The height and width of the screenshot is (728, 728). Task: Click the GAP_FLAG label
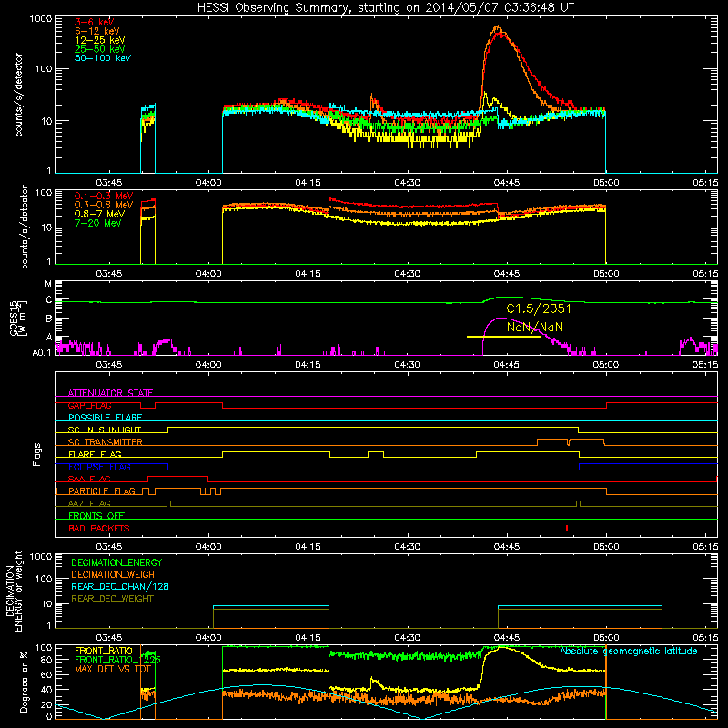[x=89, y=405]
